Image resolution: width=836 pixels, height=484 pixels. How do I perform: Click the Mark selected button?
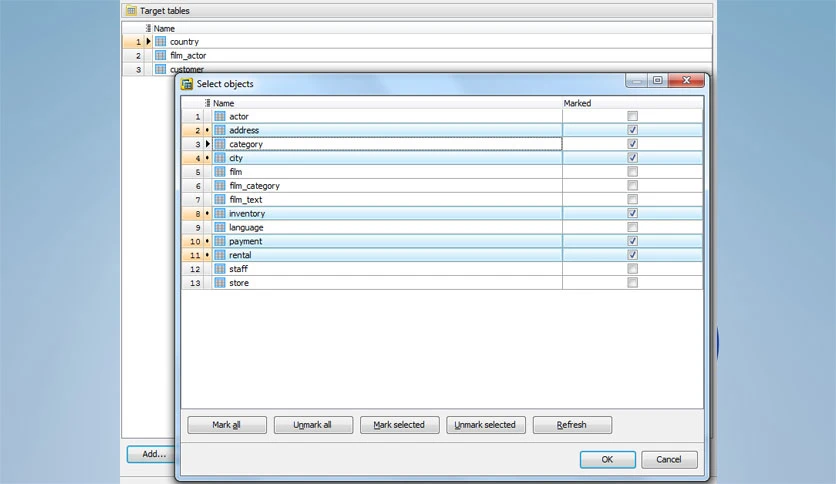pos(399,425)
